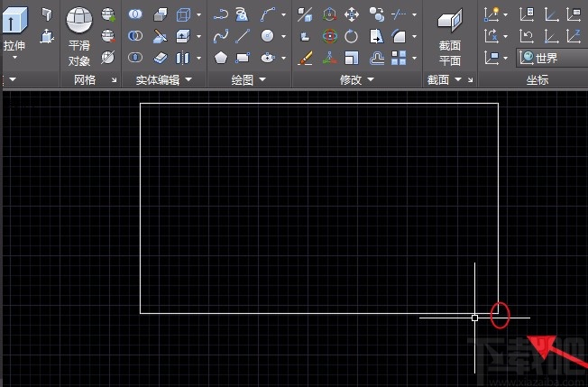Click the Array tool icon
This screenshot has height=387, width=588.
coord(399,58)
